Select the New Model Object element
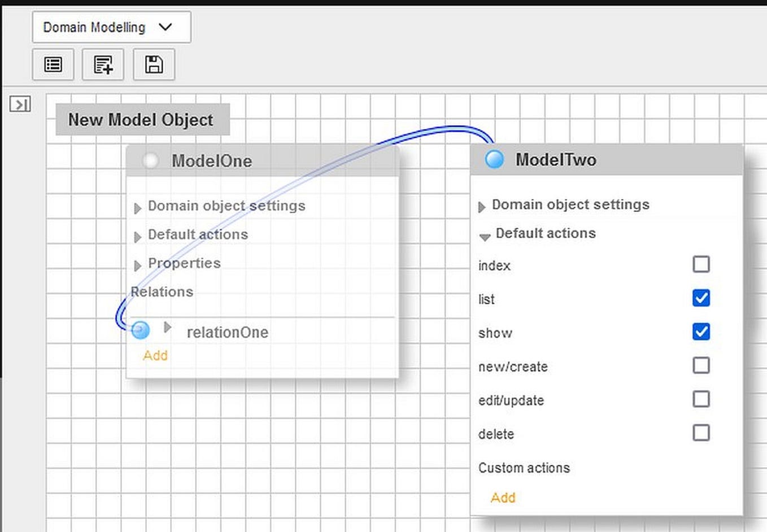The width and height of the screenshot is (767, 532). [141, 120]
